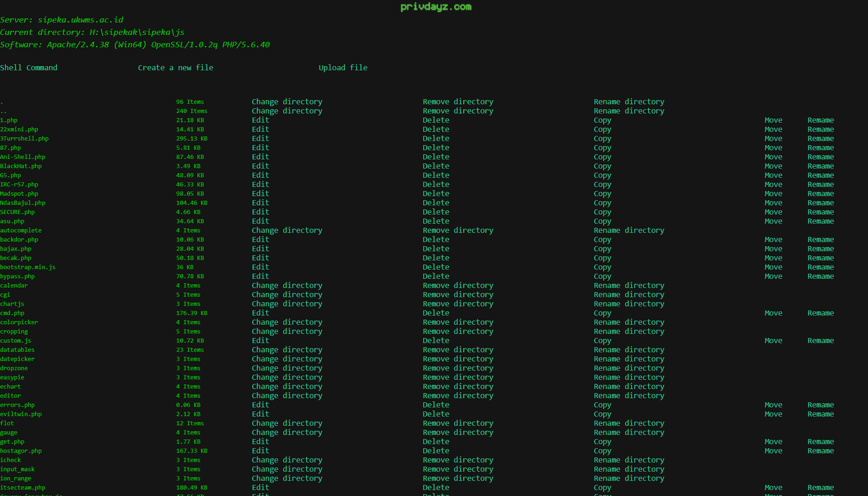Move the itsecteam.php file
868x496 pixels.
pyautogui.click(x=773, y=487)
